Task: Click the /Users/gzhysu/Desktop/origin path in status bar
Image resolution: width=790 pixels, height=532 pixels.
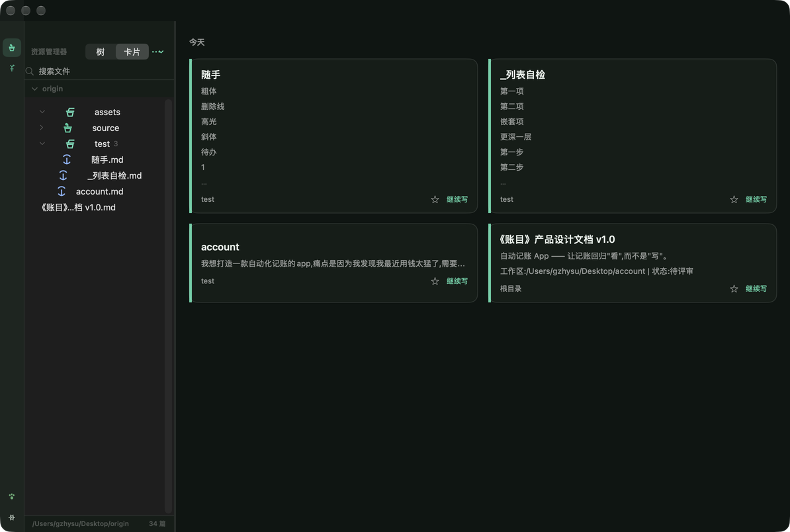Action: pos(81,523)
